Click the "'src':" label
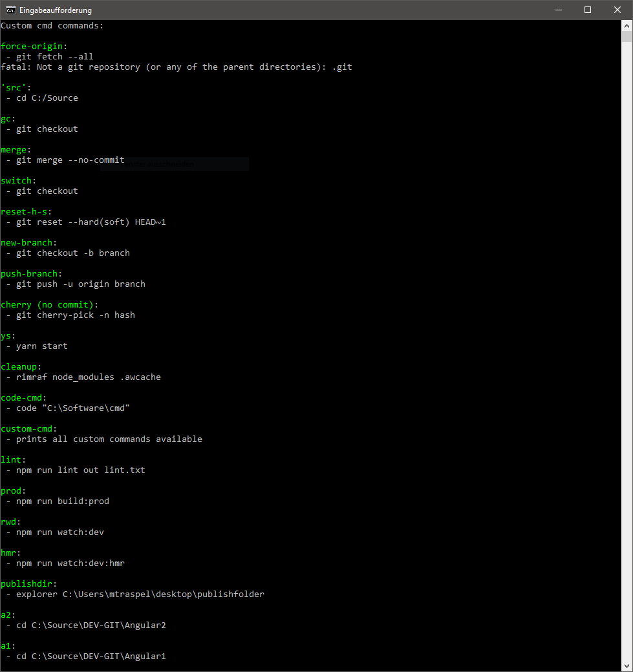The image size is (633, 672). (16, 87)
